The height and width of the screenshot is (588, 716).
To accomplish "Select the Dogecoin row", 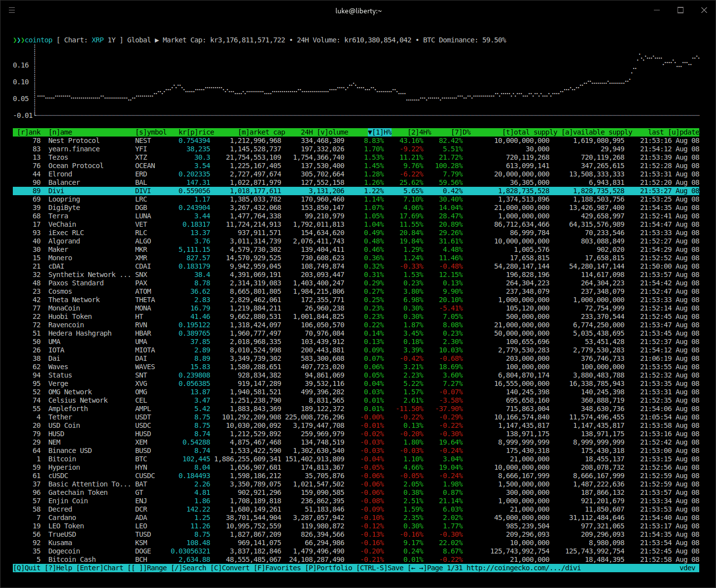I will [x=356, y=551].
